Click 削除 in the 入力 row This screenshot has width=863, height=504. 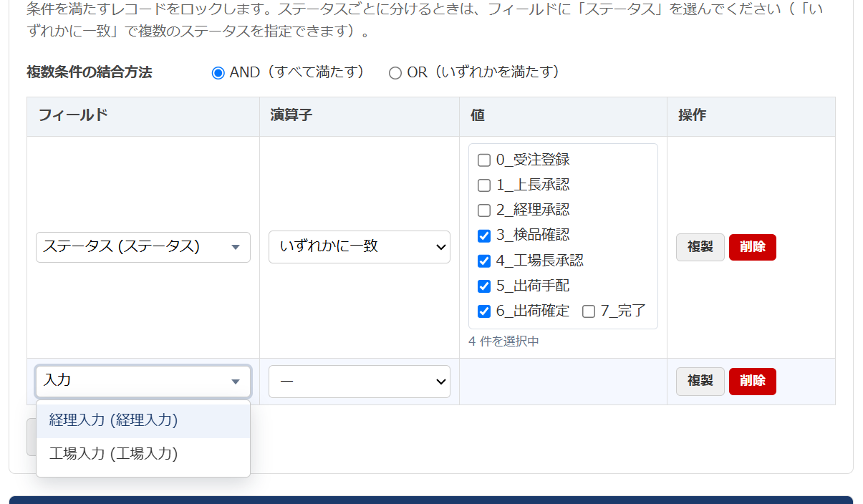(753, 382)
